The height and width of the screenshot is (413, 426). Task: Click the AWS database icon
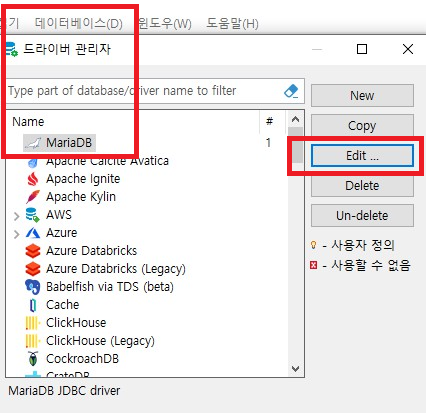(x=32, y=215)
